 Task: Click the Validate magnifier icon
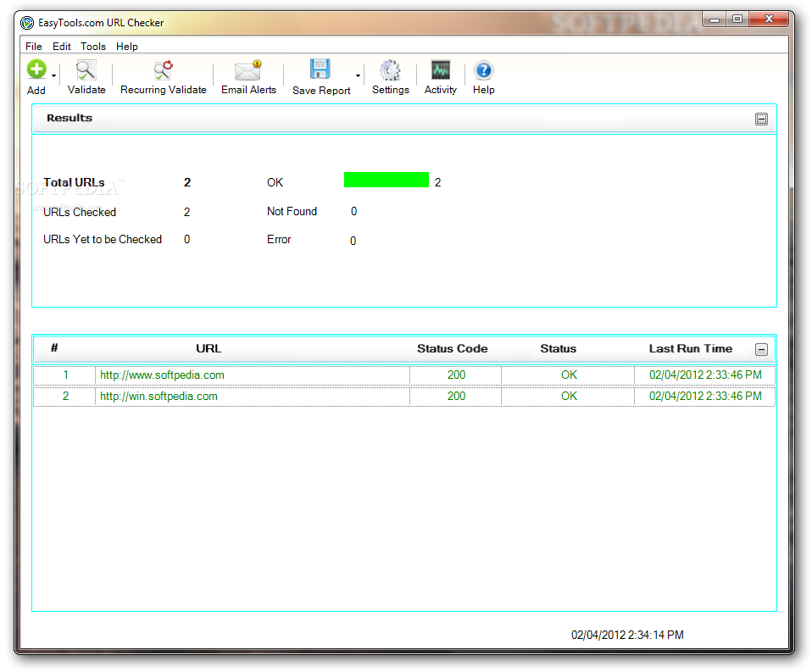click(x=86, y=69)
